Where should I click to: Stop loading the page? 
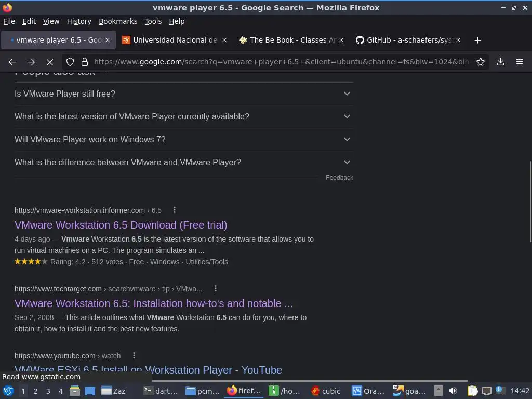click(x=50, y=62)
